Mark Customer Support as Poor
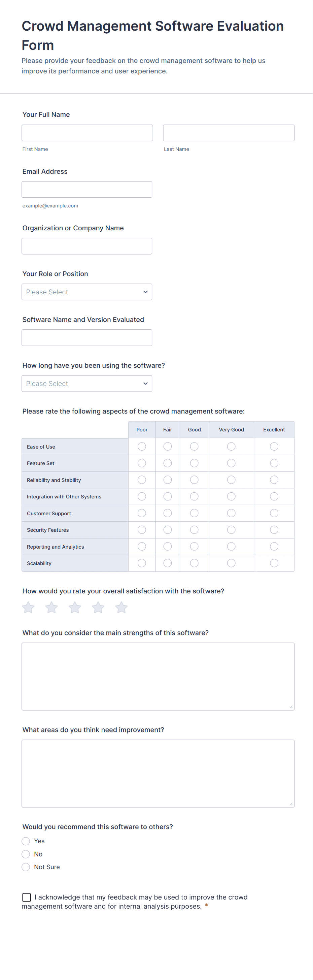This screenshot has height=980, width=313. tap(142, 513)
